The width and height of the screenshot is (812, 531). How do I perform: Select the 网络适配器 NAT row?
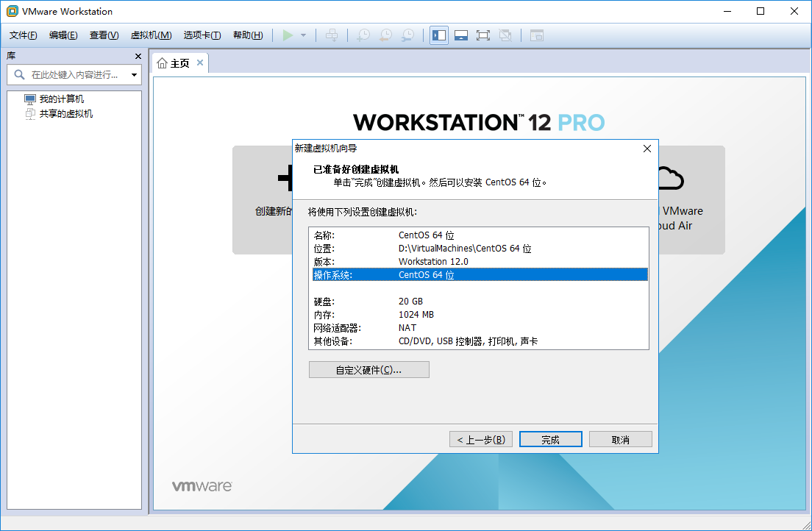[x=480, y=328]
